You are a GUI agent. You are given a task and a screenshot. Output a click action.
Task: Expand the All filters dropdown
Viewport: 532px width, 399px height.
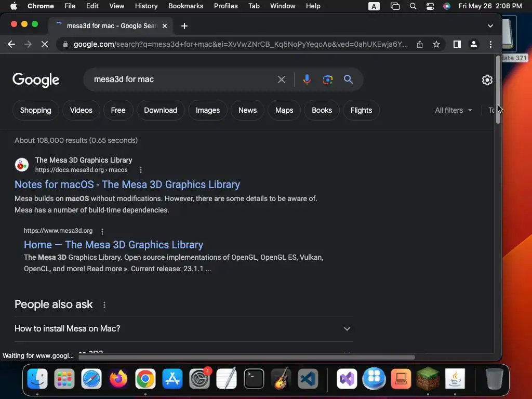pyautogui.click(x=453, y=110)
